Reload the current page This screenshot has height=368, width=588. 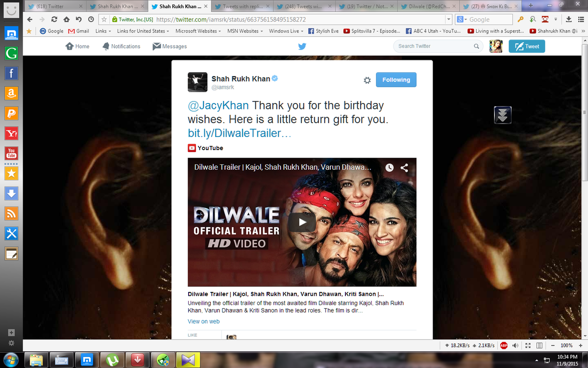pyautogui.click(x=54, y=20)
